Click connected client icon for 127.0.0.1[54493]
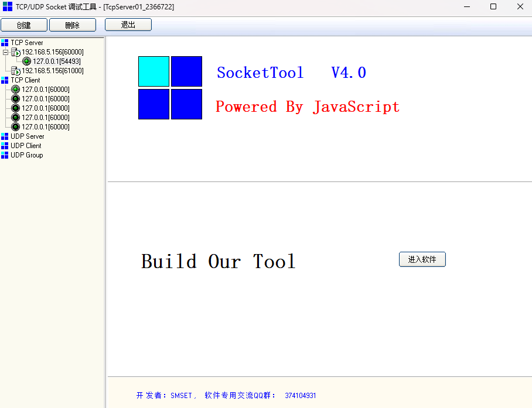The image size is (532, 408). click(x=26, y=61)
